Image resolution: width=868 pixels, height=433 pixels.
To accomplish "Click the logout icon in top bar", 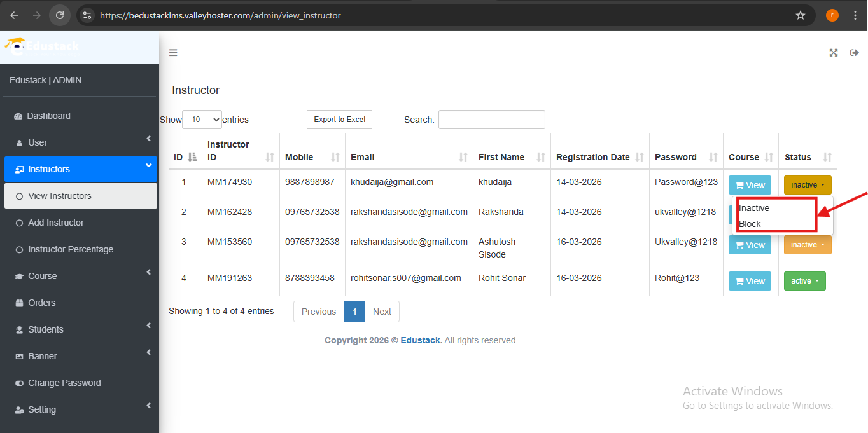I will 855,53.
